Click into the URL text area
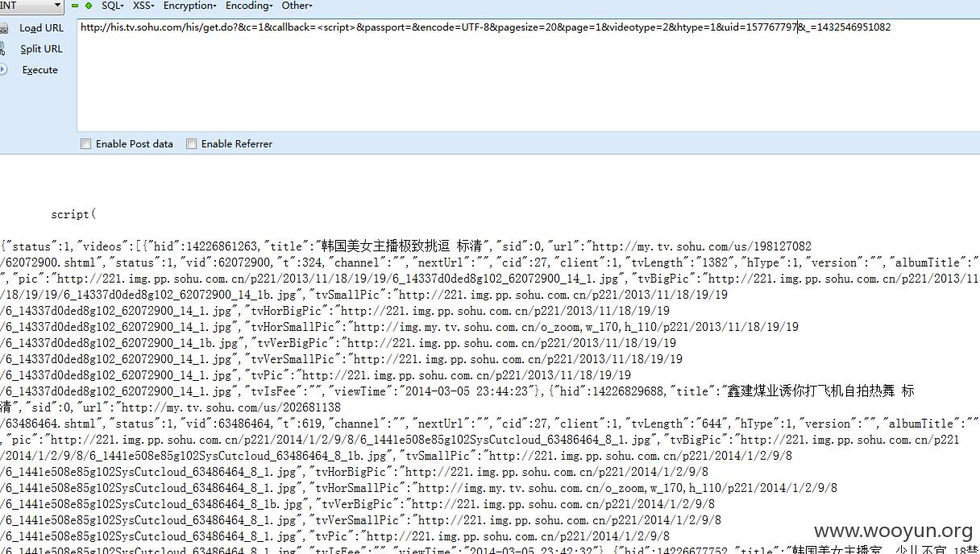980x554 pixels. pyautogui.click(x=528, y=74)
